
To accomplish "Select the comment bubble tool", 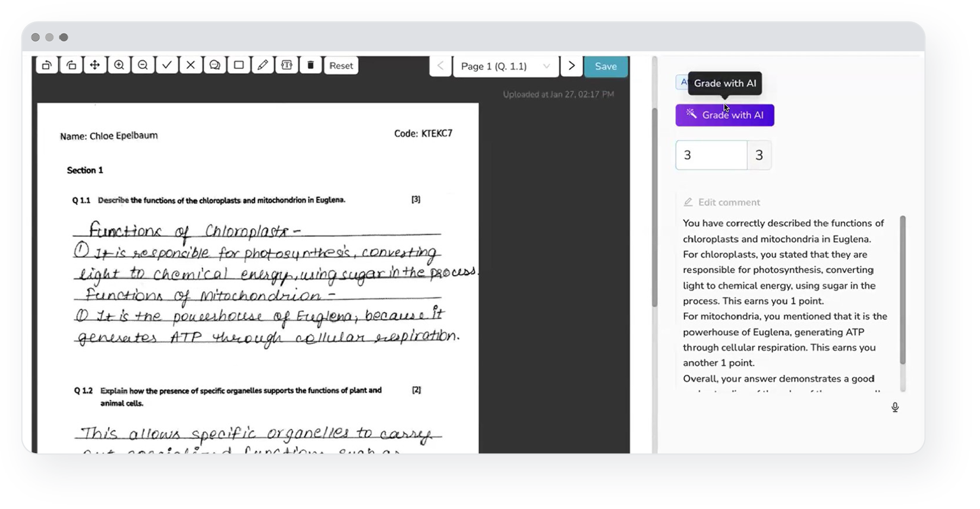I will coord(215,65).
